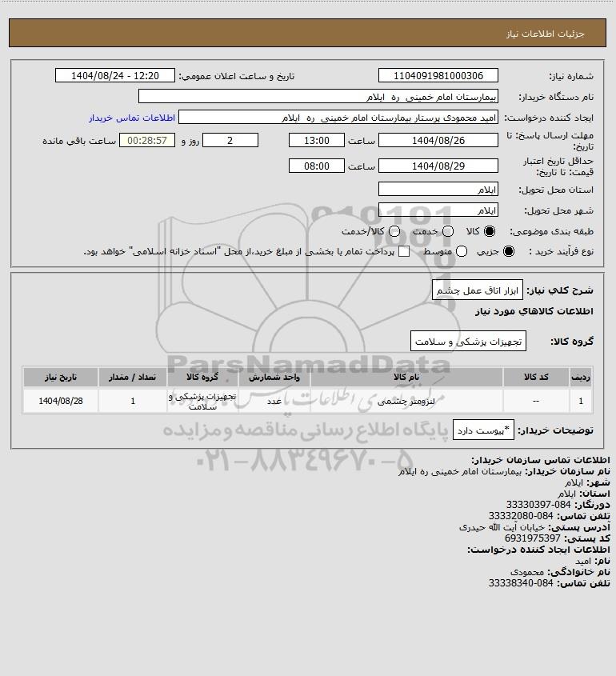This screenshot has width=616, height=676.
Task: Click the واحد شمارش column header
Action: [x=274, y=378]
